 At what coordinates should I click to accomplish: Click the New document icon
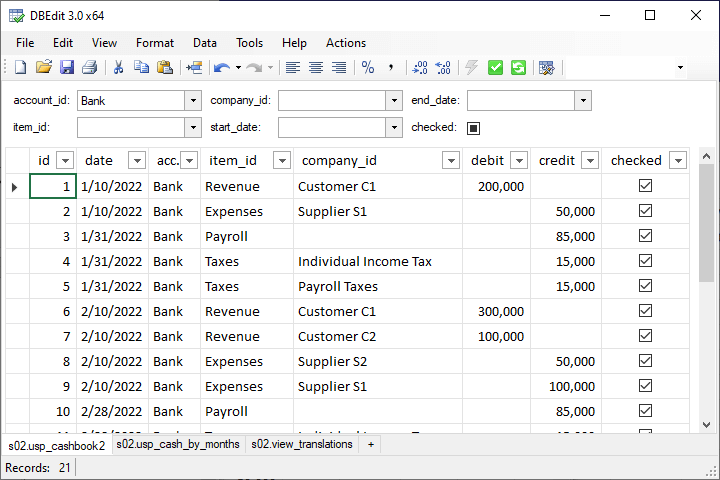(x=20, y=68)
